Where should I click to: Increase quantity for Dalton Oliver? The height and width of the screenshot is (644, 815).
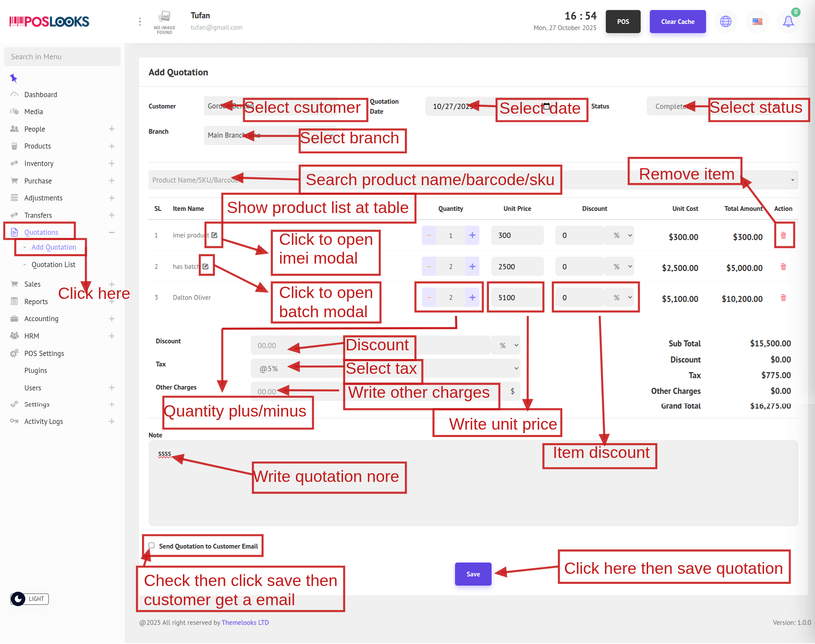coord(472,298)
